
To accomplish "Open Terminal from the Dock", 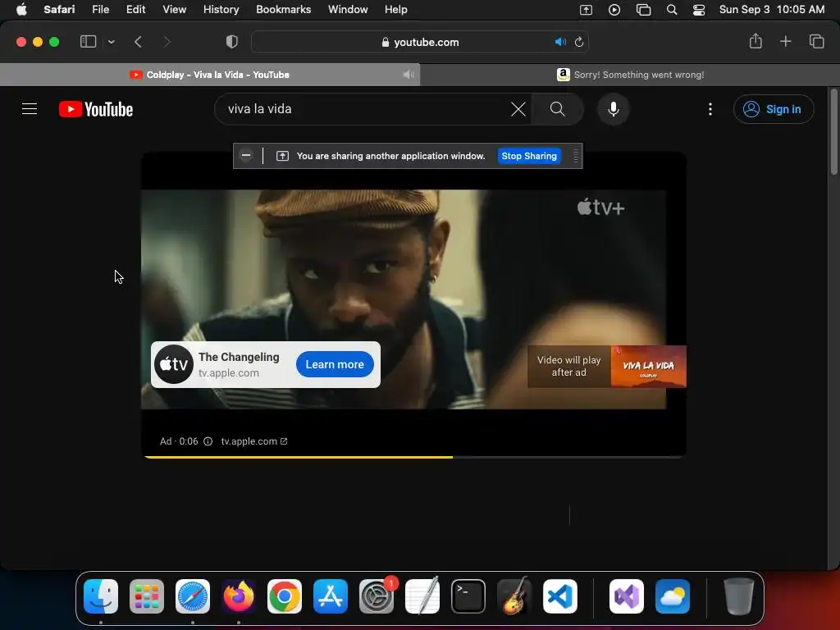I will pyautogui.click(x=468, y=596).
